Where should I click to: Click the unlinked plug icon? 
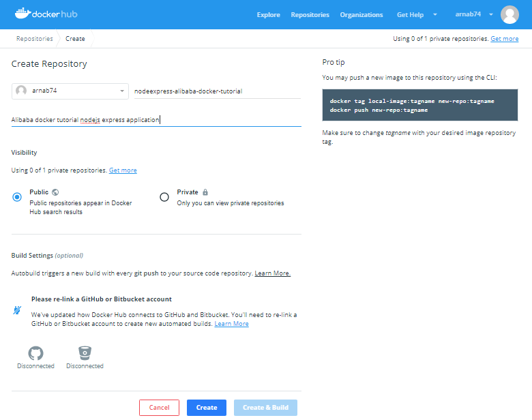tap(17, 310)
